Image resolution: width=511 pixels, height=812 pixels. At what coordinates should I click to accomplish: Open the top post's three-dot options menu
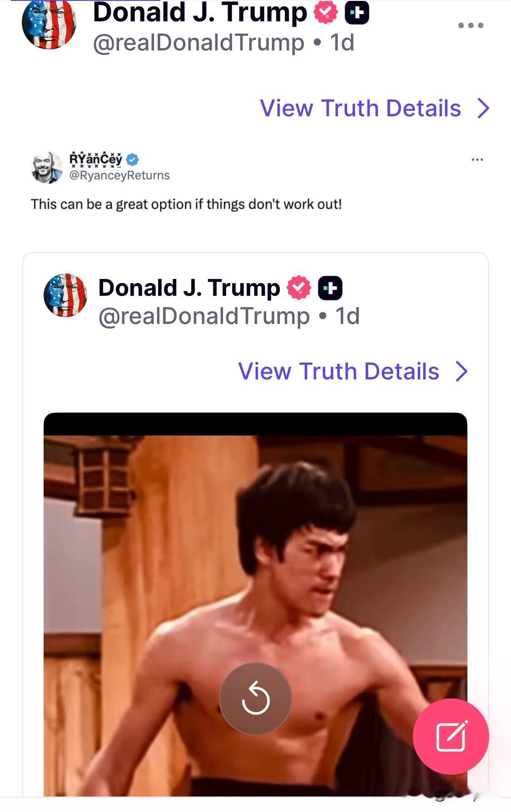pos(471,25)
